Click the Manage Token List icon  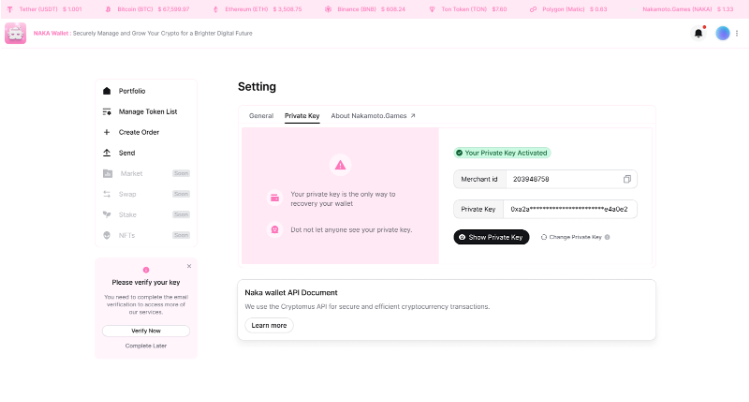(107, 111)
